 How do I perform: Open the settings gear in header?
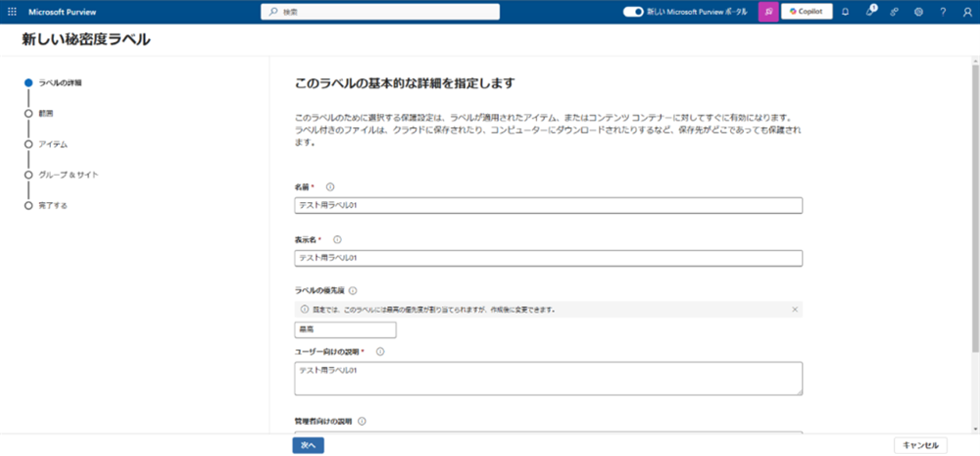tap(918, 12)
